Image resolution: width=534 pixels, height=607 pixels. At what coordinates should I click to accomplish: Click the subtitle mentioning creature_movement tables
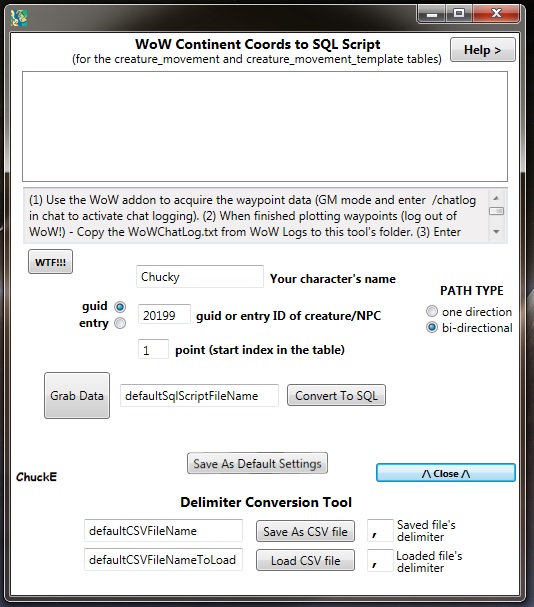point(257,59)
